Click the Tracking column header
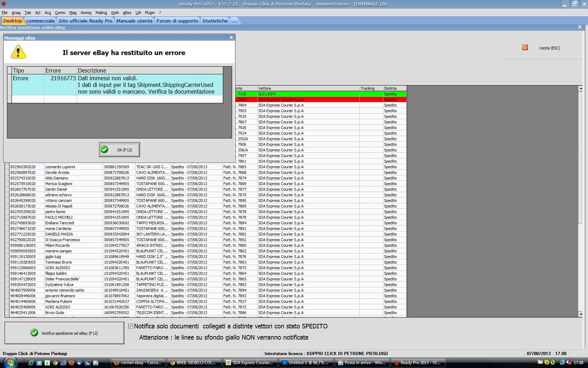Viewport: 588px width, 368px height. (371, 88)
